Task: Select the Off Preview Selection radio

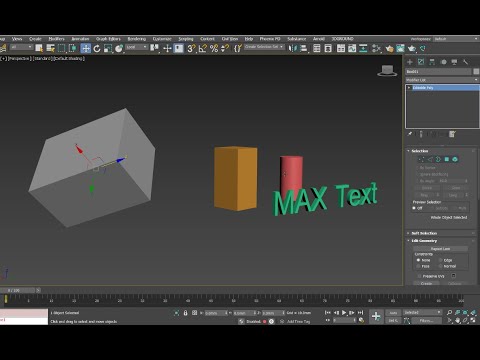Action: [x=414, y=208]
